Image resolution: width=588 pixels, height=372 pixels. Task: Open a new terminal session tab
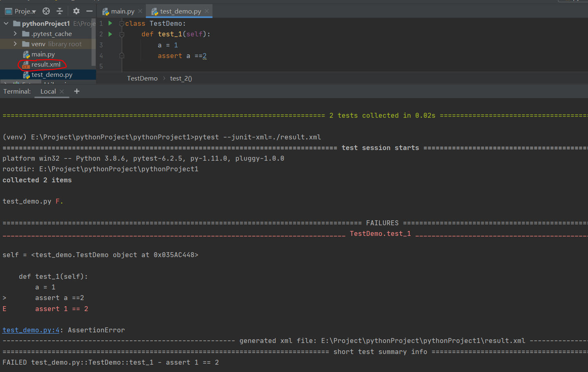[77, 91]
